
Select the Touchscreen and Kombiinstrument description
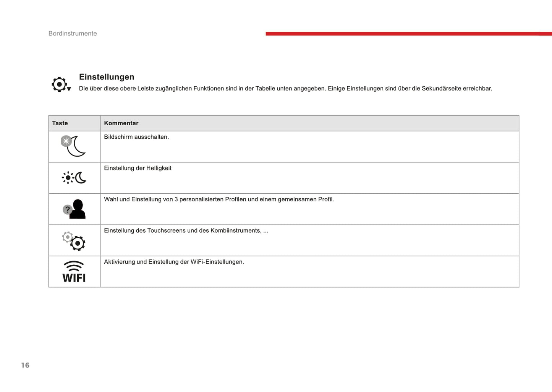coord(186,231)
